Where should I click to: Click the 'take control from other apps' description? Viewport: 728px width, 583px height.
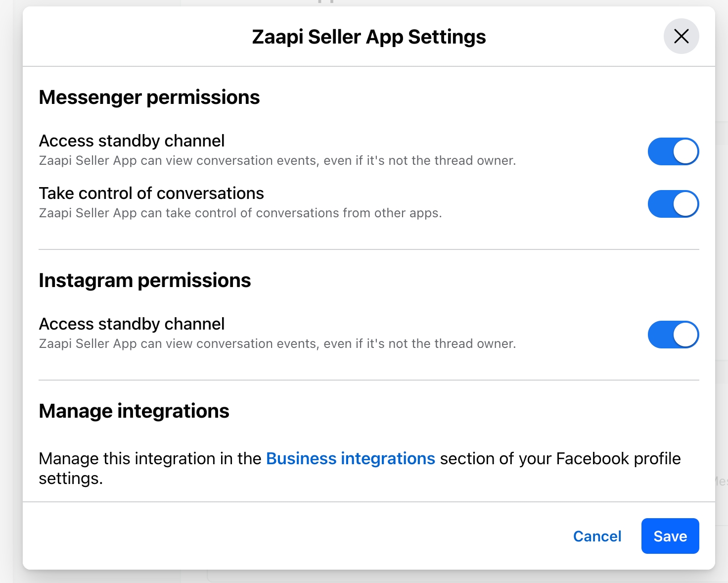click(x=240, y=213)
